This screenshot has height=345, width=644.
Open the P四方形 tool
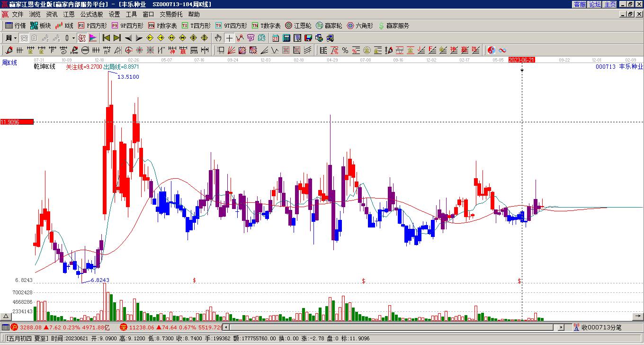93,26
